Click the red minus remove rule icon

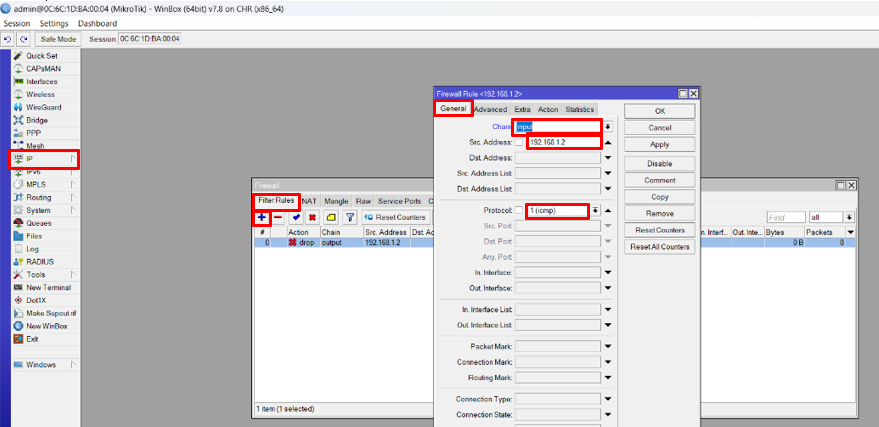coord(278,217)
